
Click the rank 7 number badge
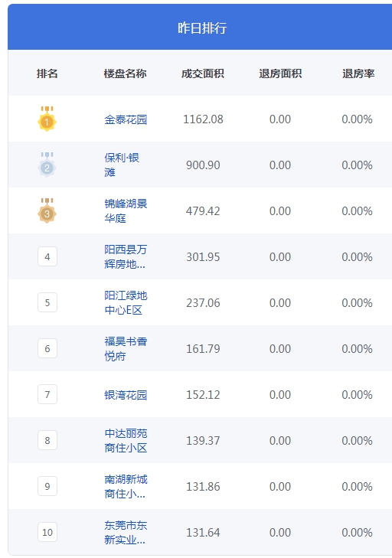47,394
